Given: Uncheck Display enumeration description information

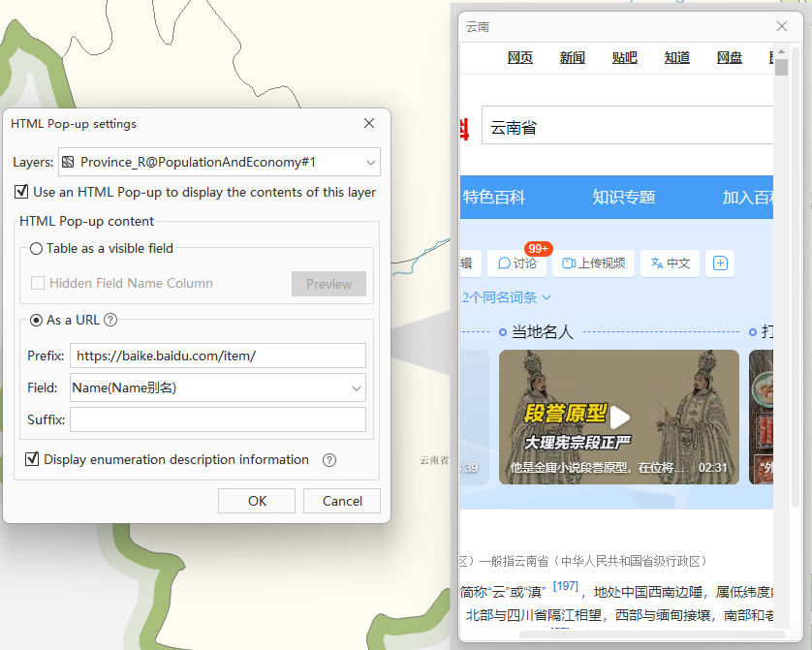Looking at the screenshot, I should pyautogui.click(x=32, y=459).
